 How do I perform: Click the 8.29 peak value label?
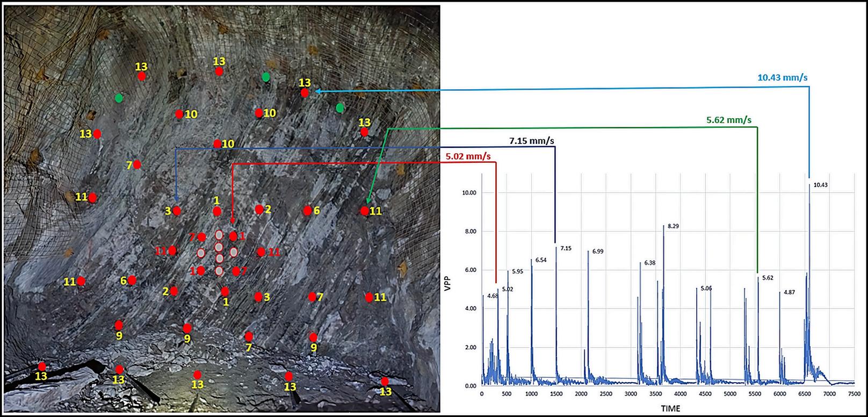coord(673,226)
